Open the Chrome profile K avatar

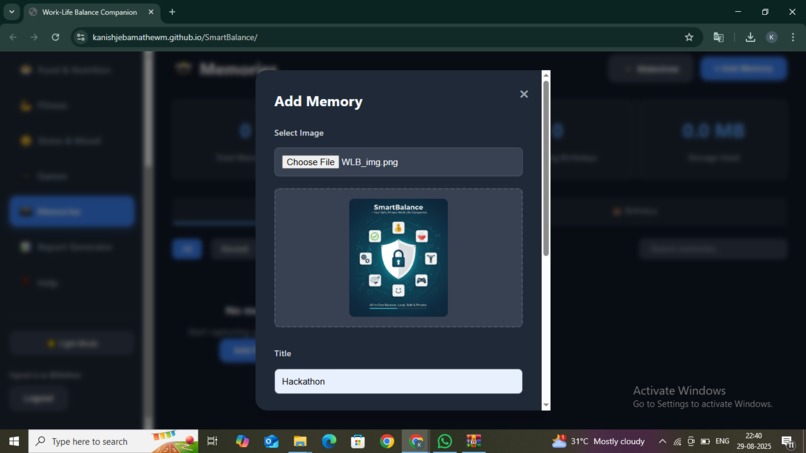coord(772,37)
